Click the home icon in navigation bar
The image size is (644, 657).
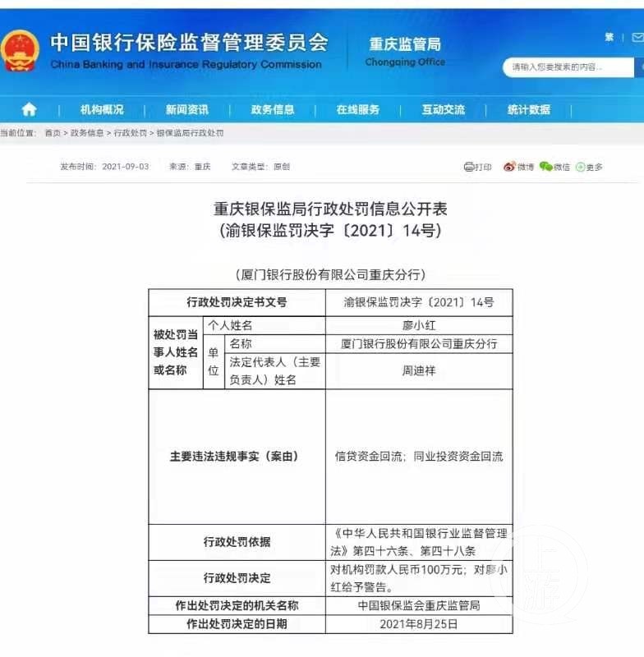(29, 110)
